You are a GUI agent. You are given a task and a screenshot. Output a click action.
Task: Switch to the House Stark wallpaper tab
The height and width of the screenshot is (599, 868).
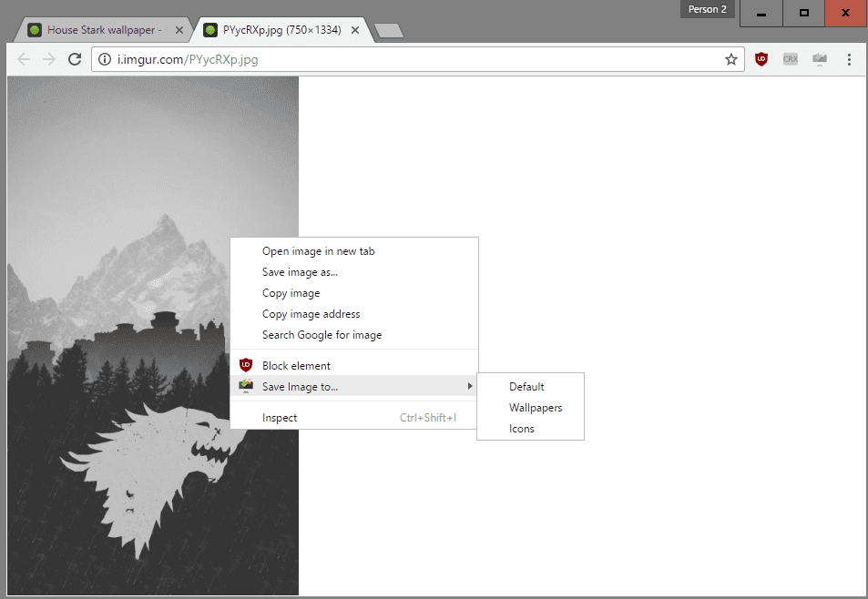click(100, 30)
